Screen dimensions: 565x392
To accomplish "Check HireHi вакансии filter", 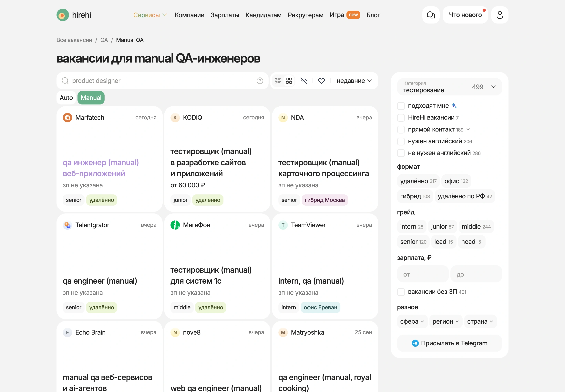I will pyautogui.click(x=401, y=118).
